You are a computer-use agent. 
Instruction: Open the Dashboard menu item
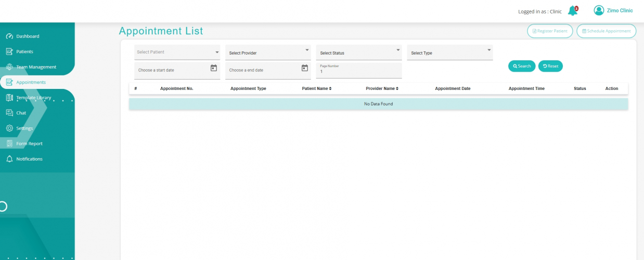tap(28, 36)
